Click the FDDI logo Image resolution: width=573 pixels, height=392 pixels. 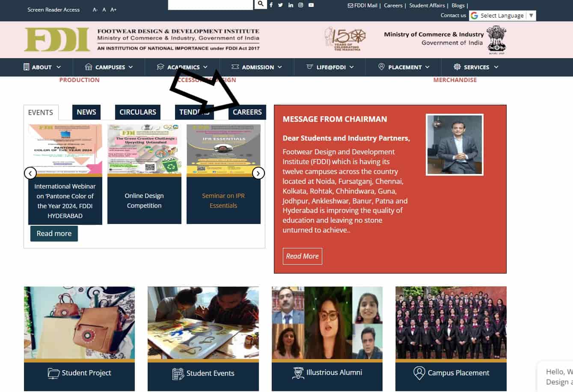(57, 39)
